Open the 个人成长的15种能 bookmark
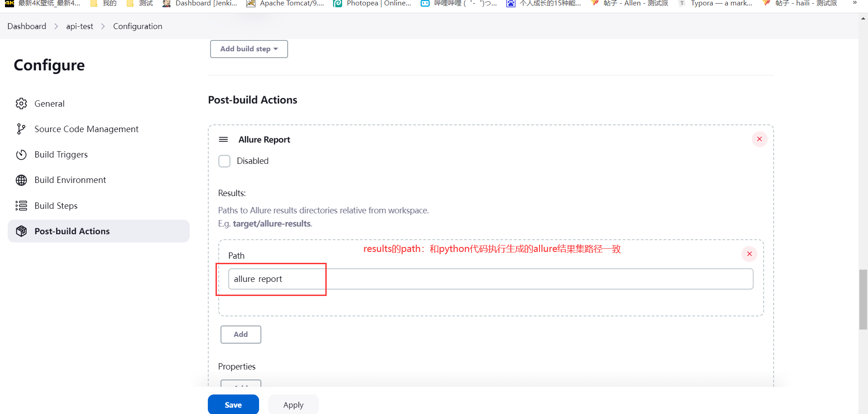Screen dimensions: 868x414 click(x=544, y=4)
